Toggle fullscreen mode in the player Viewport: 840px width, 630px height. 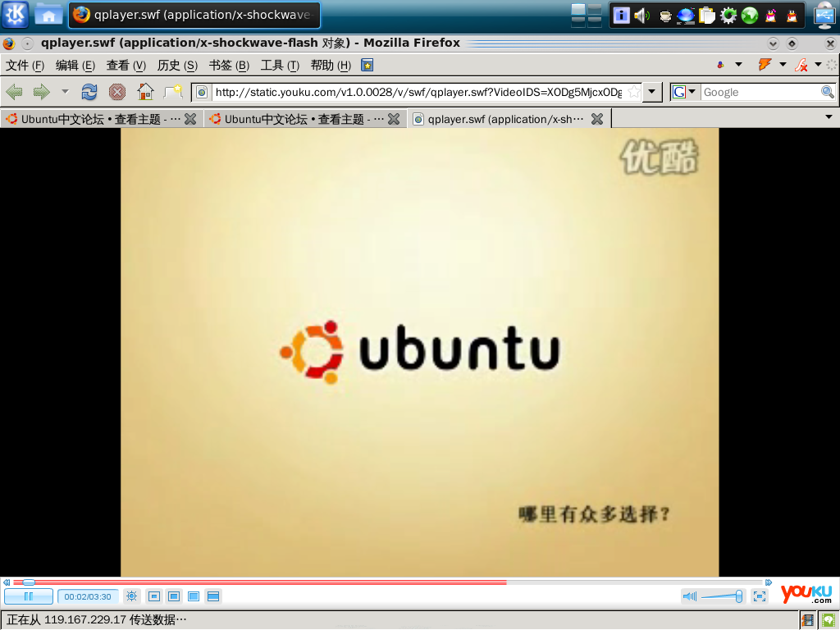pyautogui.click(x=760, y=596)
